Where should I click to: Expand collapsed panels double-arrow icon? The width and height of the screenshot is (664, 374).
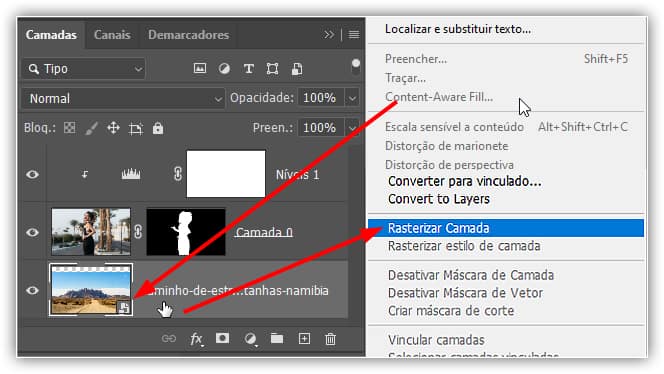tap(329, 35)
